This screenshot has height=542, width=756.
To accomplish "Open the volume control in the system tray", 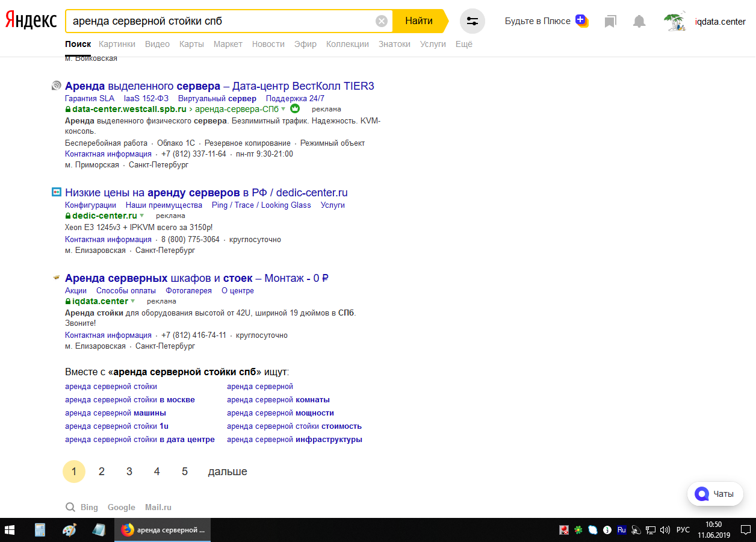I will coord(665,530).
